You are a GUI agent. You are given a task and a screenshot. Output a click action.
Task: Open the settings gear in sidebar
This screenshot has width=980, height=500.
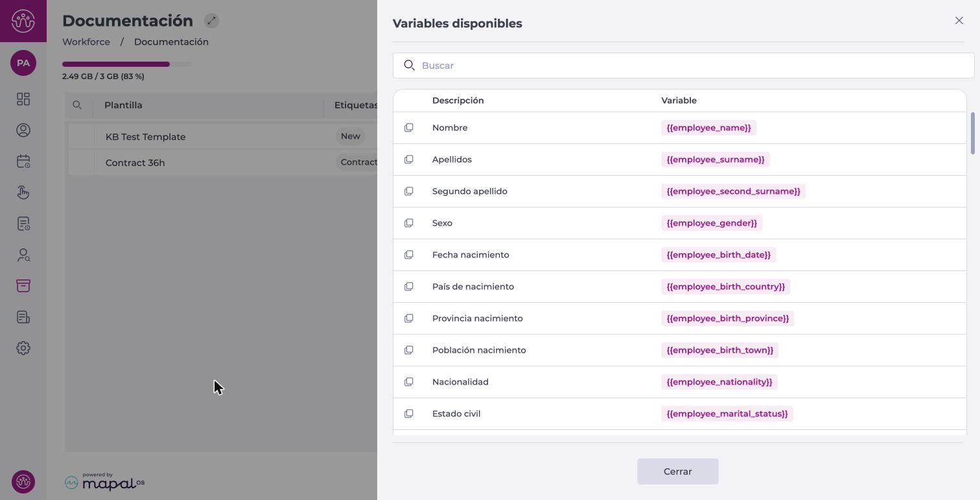pos(23,348)
